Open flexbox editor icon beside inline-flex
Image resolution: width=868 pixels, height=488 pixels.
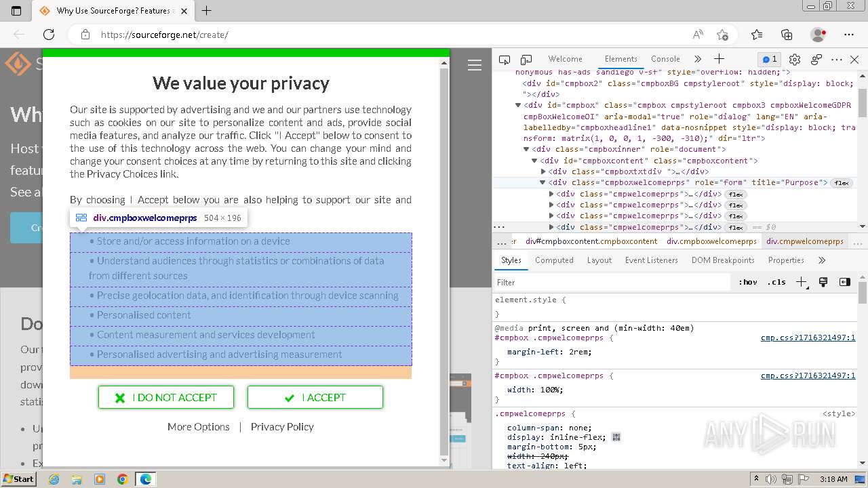[616, 437]
